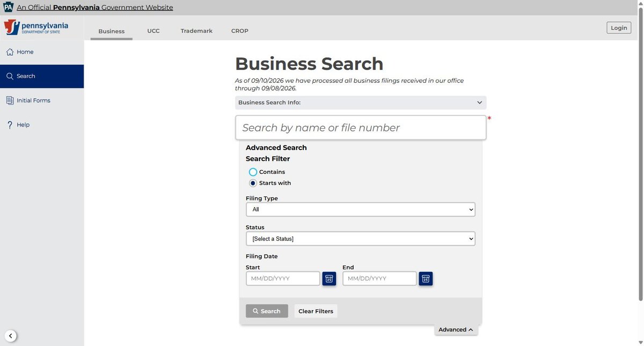Click the Advanced Search heading text

(276, 148)
